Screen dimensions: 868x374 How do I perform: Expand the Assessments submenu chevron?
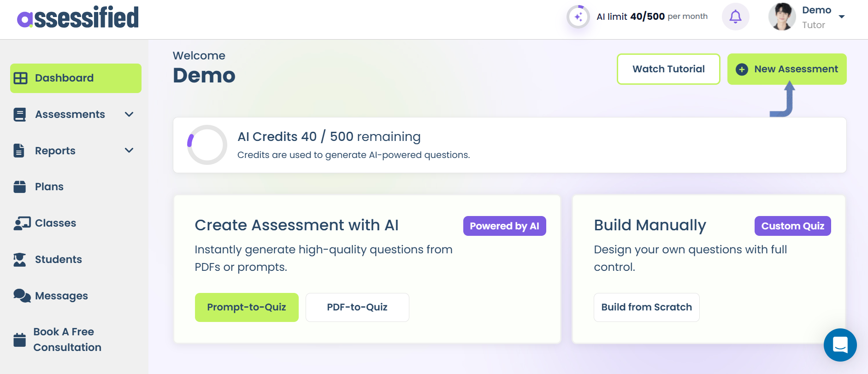[x=129, y=114]
